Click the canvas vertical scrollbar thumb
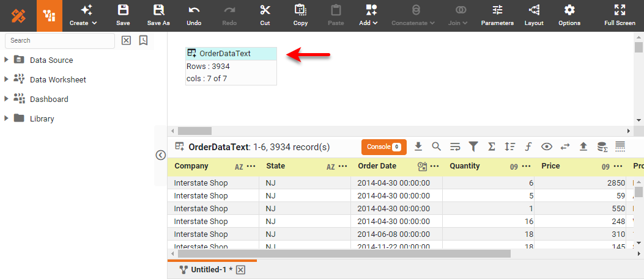Image resolution: width=644 pixels, height=279 pixels. click(x=638, y=47)
